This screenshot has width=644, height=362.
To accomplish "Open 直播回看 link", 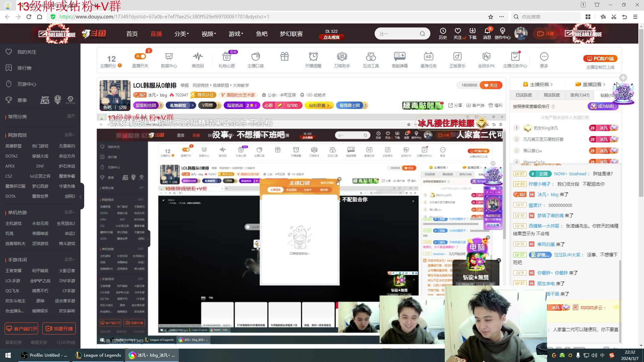I will [x=590, y=84].
